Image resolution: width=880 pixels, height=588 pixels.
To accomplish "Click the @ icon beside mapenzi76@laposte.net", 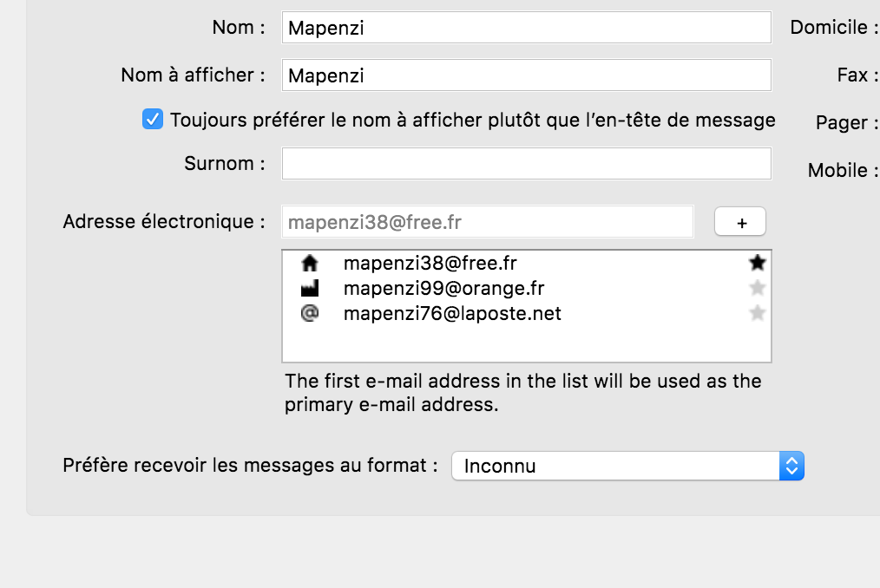I will [309, 313].
